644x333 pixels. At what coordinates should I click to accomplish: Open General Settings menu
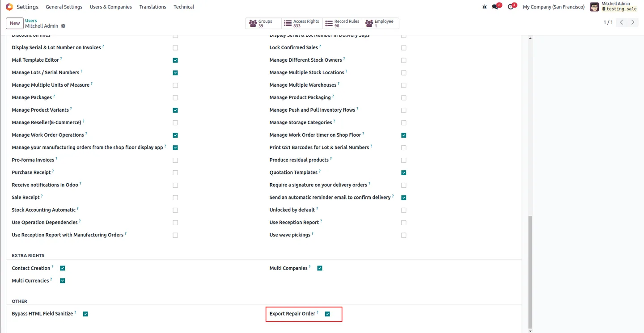point(64,7)
